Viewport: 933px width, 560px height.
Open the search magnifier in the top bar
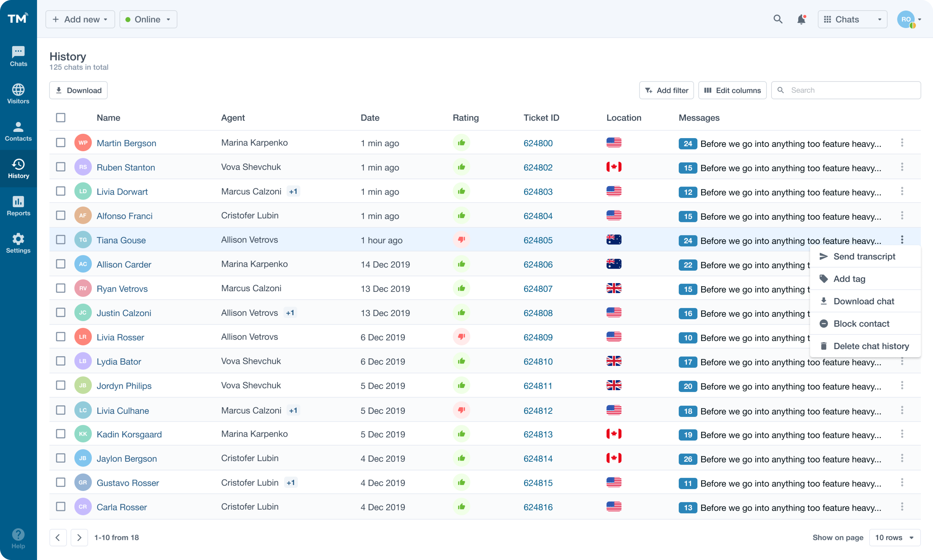[778, 19]
